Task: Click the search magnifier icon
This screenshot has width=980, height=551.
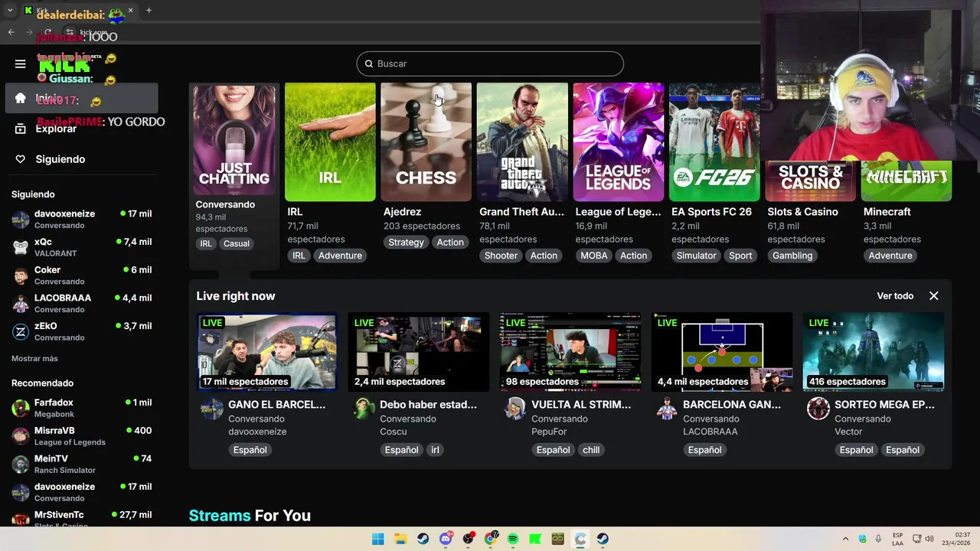Action: 369,64
